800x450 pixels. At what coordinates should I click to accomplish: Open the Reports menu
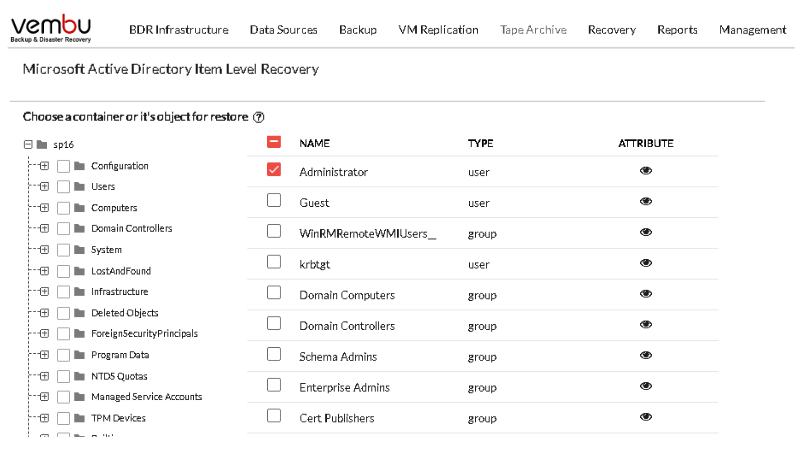click(x=677, y=30)
